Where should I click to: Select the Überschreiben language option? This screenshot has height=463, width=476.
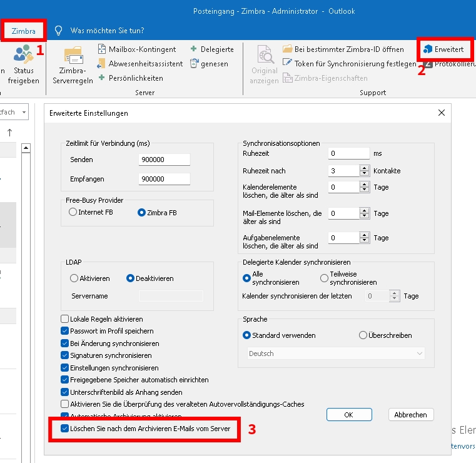click(x=363, y=335)
